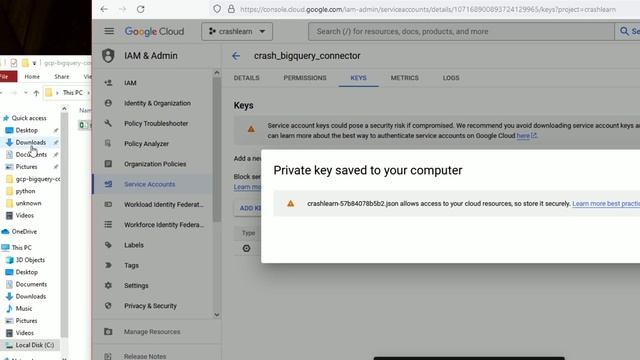Open Workforce Identity Federation item
The height and width of the screenshot is (360, 640).
(x=164, y=224)
